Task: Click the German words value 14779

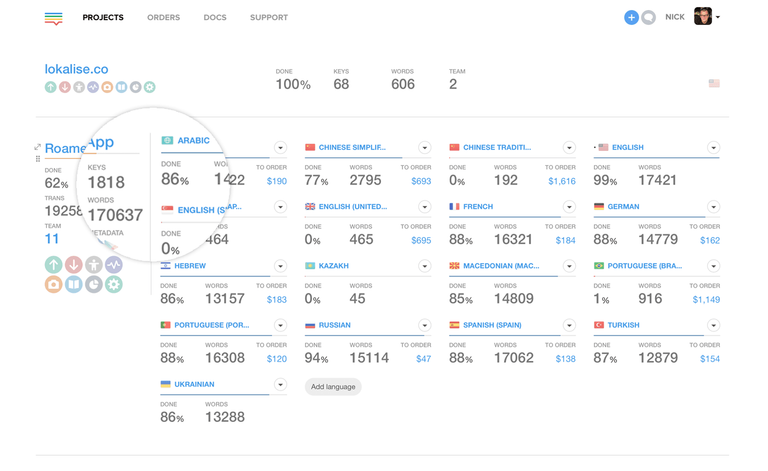Action: [x=658, y=239]
